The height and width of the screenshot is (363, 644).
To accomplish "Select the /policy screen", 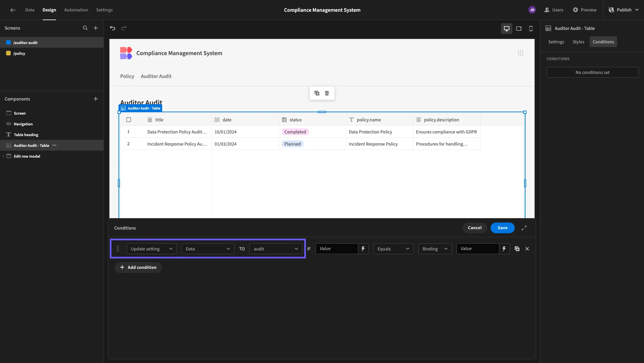I will tap(52, 53).
